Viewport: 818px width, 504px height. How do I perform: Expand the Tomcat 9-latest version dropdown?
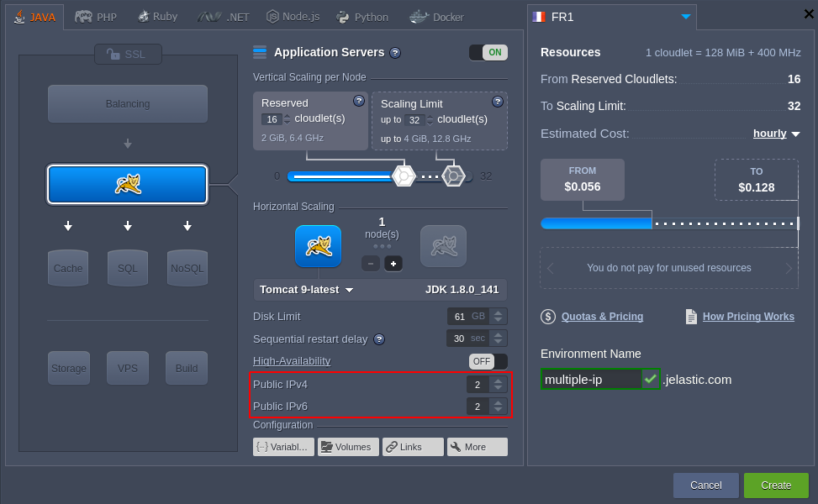point(306,290)
